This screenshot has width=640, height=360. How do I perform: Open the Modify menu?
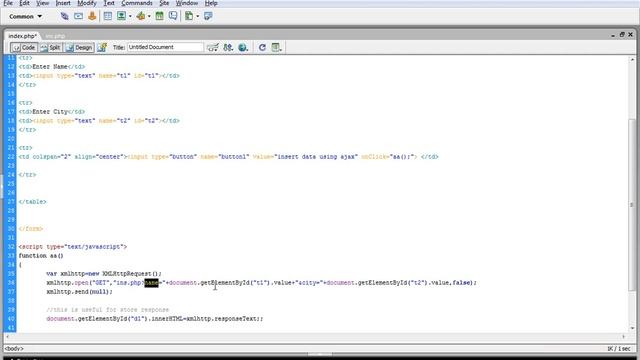click(87, 3)
